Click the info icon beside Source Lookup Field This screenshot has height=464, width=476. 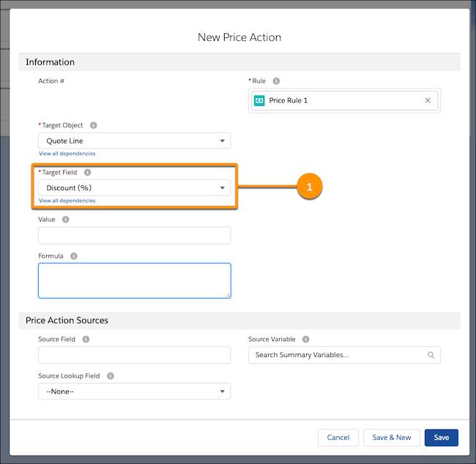111,376
